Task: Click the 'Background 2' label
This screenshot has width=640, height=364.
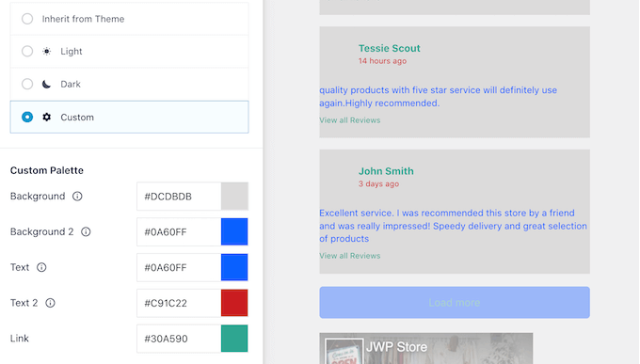Action: [42, 231]
